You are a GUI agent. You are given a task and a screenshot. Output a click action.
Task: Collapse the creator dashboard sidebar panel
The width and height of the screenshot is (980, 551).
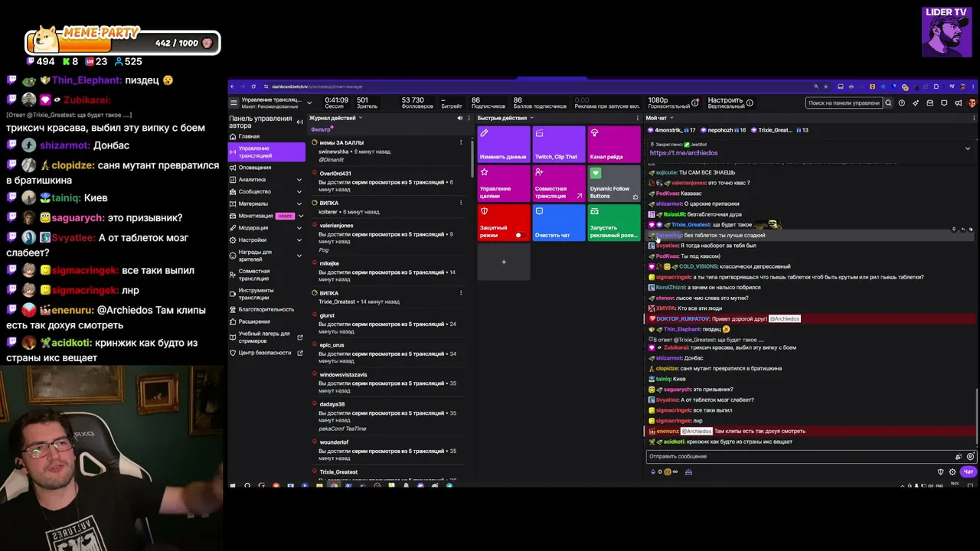[x=299, y=122]
